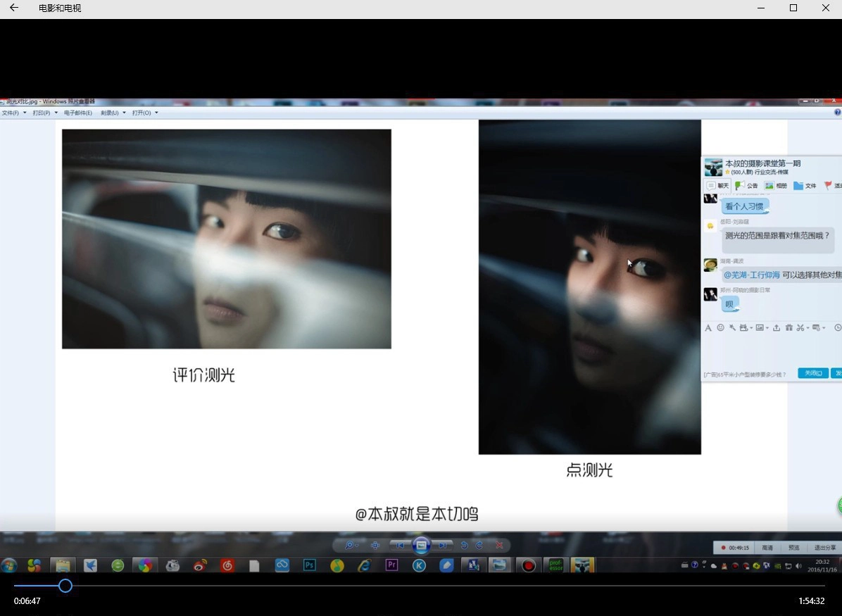Open the photo viewer help icon
The image size is (842, 616).
pyautogui.click(x=838, y=112)
